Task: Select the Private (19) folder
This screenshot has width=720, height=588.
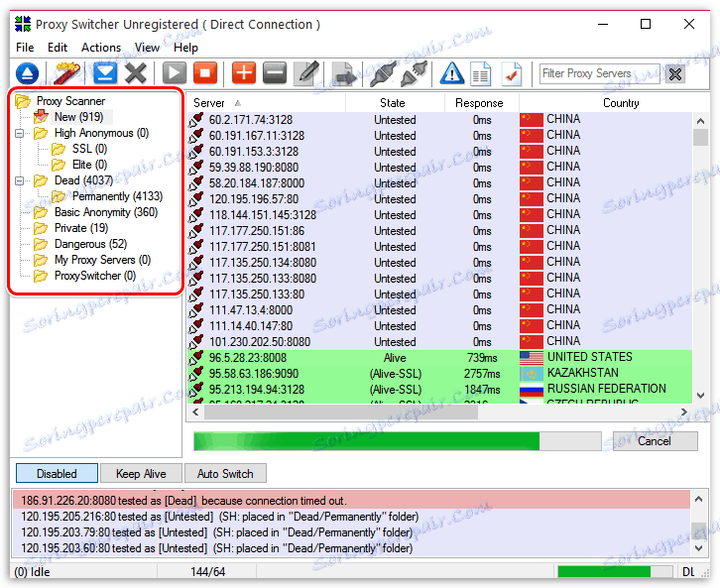Action: coord(81,228)
